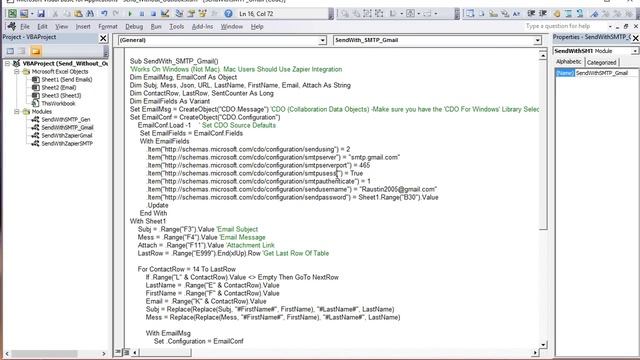
Task: Open the Project Explorer toolbar icon
Action: pos(179,13)
